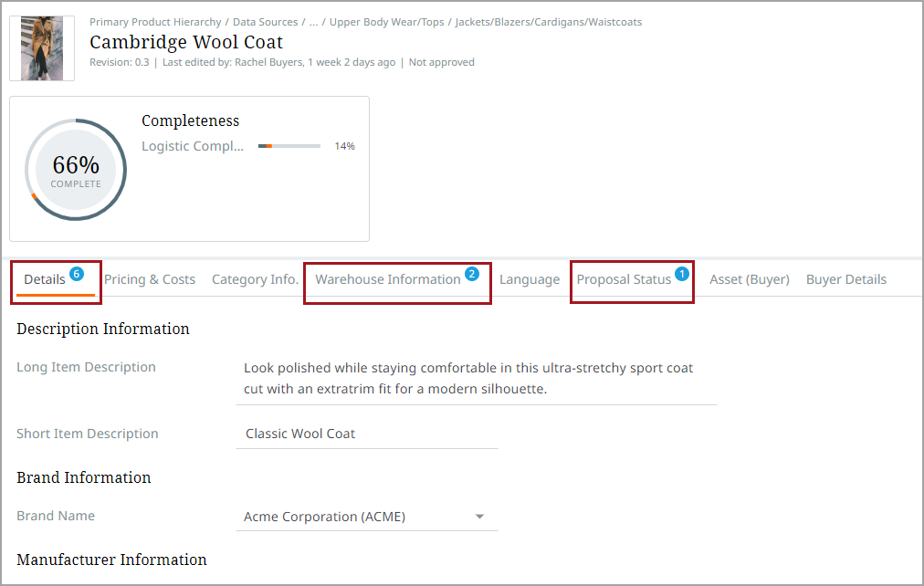Open the Acme Corporation brand combo box
The width and height of the screenshot is (924, 586).
[356, 517]
